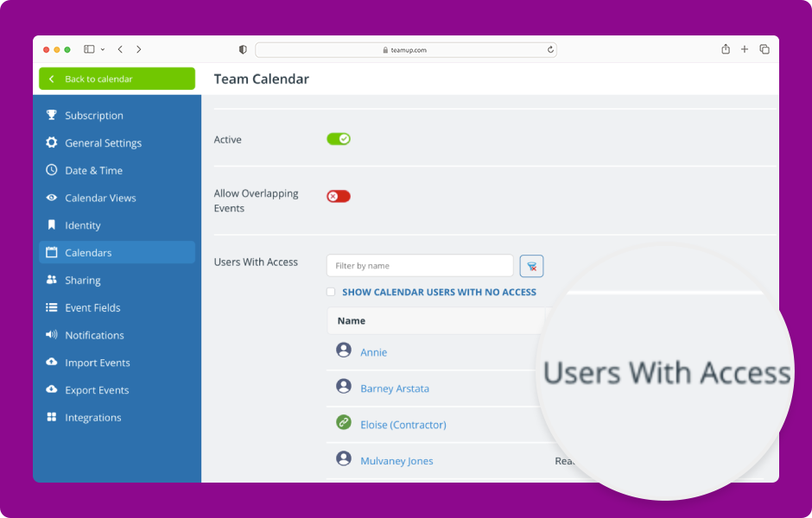The image size is (812, 518).
Task: Click the Notifications speaker icon
Action: (x=53, y=335)
